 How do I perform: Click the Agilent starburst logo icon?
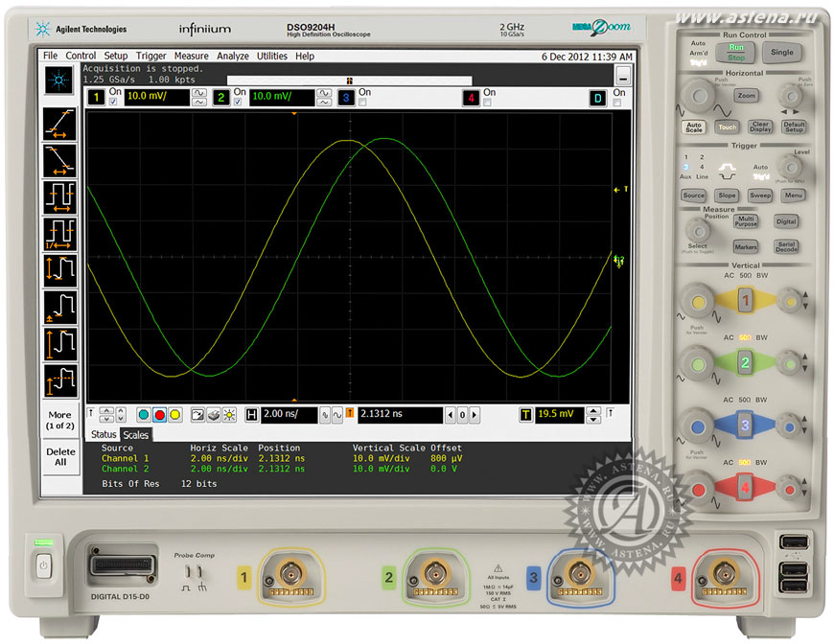click(x=58, y=80)
